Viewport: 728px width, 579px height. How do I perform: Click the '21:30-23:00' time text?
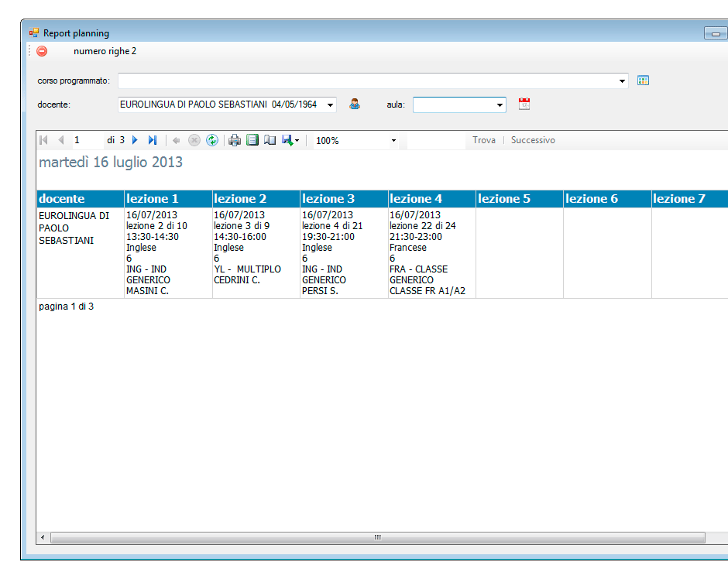[416, 237]
